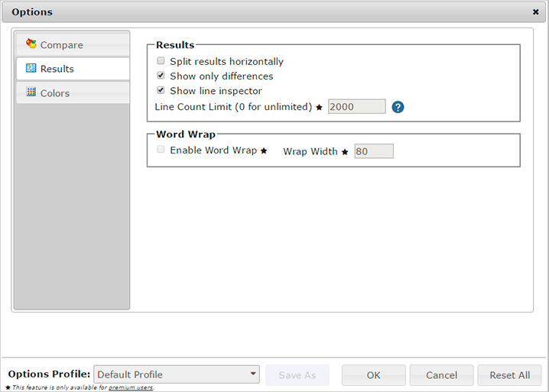Click the premium star beside Wrap Width
Screen dimensions: 549x392
coord(345,152)
